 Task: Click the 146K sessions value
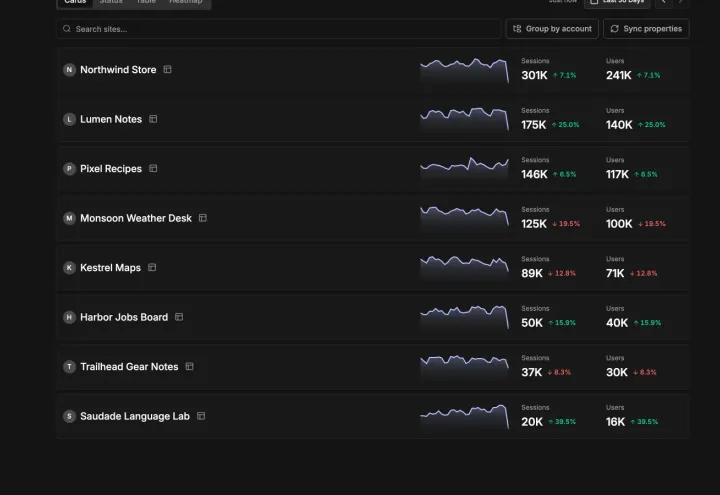click(x=534, y=174)
